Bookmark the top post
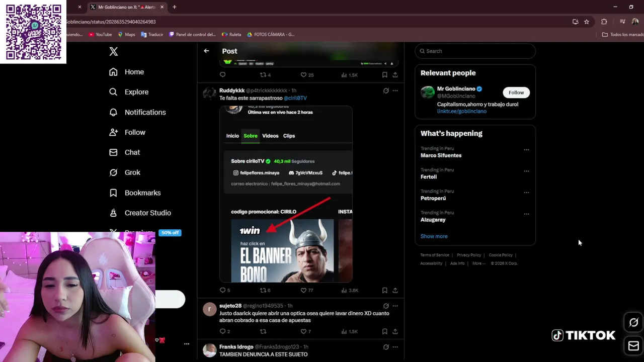Screen dimensions: 644x362 click(384, 74)
